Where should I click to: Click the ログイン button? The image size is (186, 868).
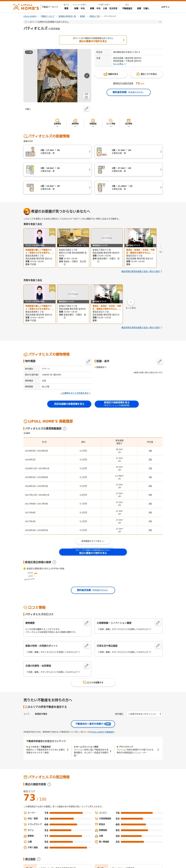[x=165, y=7]
